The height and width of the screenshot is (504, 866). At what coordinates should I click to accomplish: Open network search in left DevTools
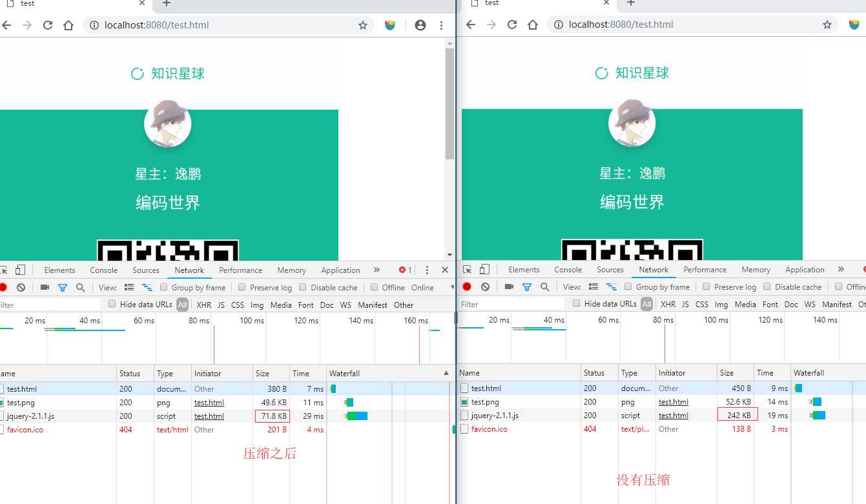(x=80, y=287)
